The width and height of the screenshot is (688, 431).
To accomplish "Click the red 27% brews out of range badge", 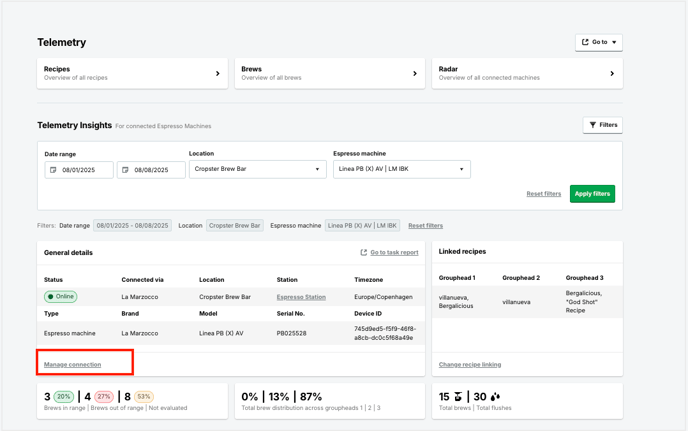I will (104, 397).
